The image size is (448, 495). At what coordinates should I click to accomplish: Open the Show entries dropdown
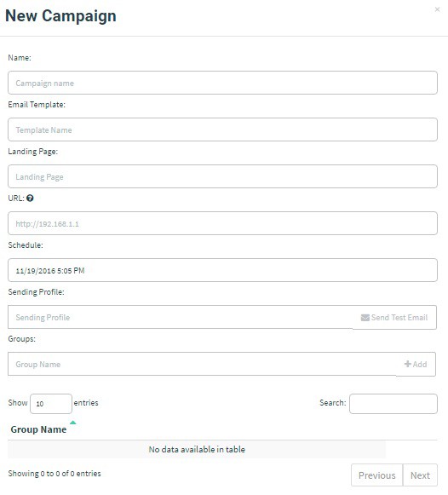(x=51, y=404)
